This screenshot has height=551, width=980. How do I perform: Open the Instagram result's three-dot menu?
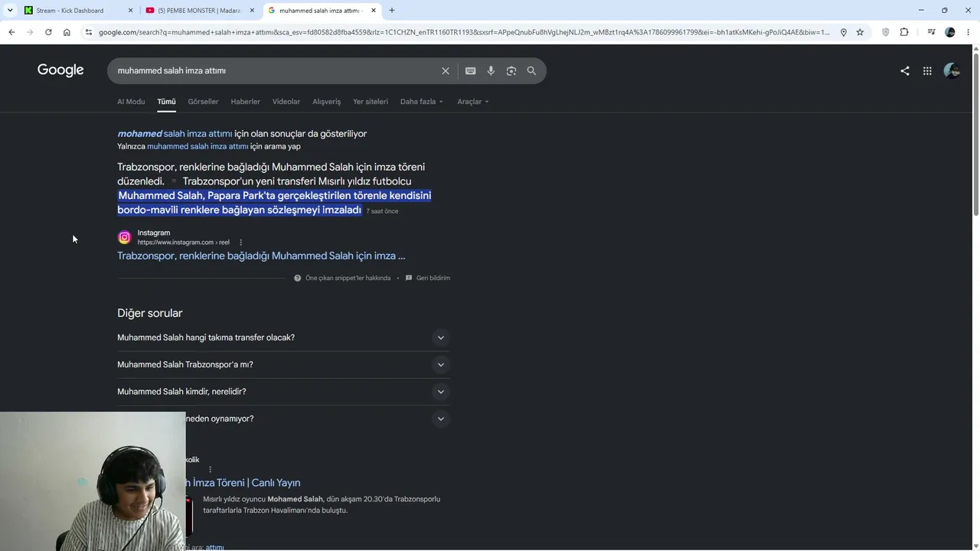(240, 243)
